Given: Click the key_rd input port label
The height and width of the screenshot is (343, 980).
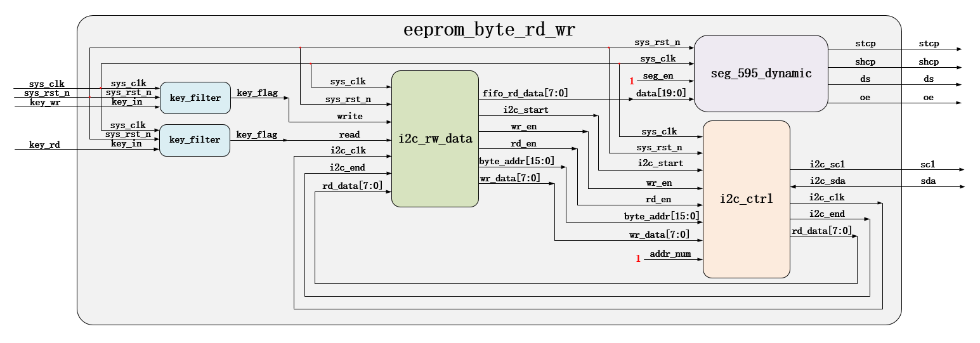Looking at the screenshot, I should point(45,145).
